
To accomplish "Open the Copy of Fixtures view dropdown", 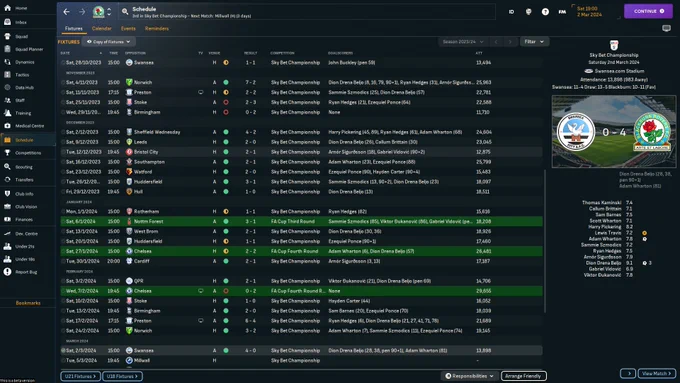I will pos(108,42).
